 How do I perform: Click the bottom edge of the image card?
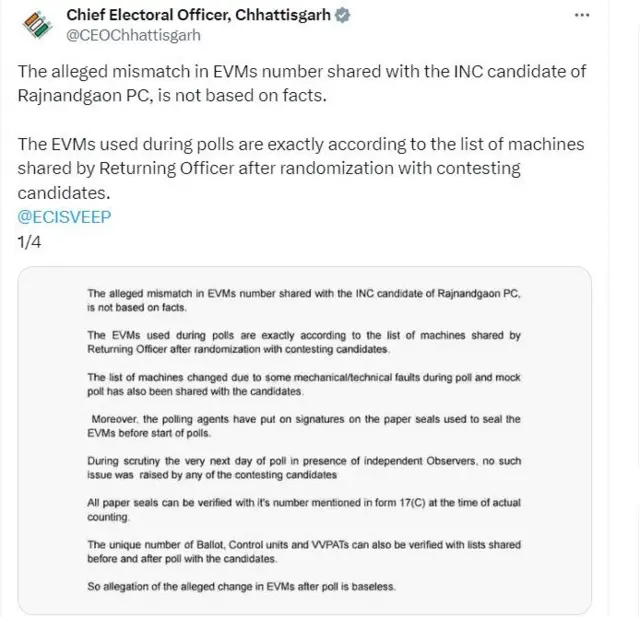point(304,610)
